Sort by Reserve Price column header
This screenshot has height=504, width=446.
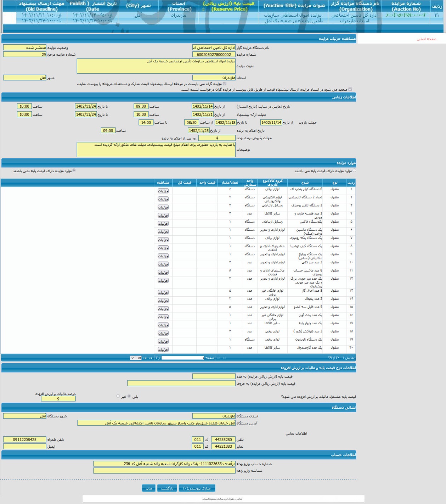tap(228, 6)
